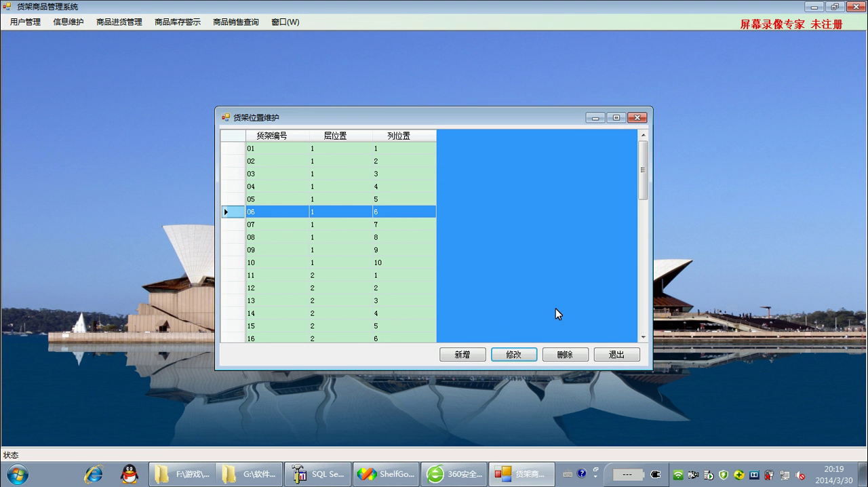This screenshot has width=868, height=487.
Task: Expand the 商品销售查询 menu
Action: pyautogui.click(x=236, y=22)
